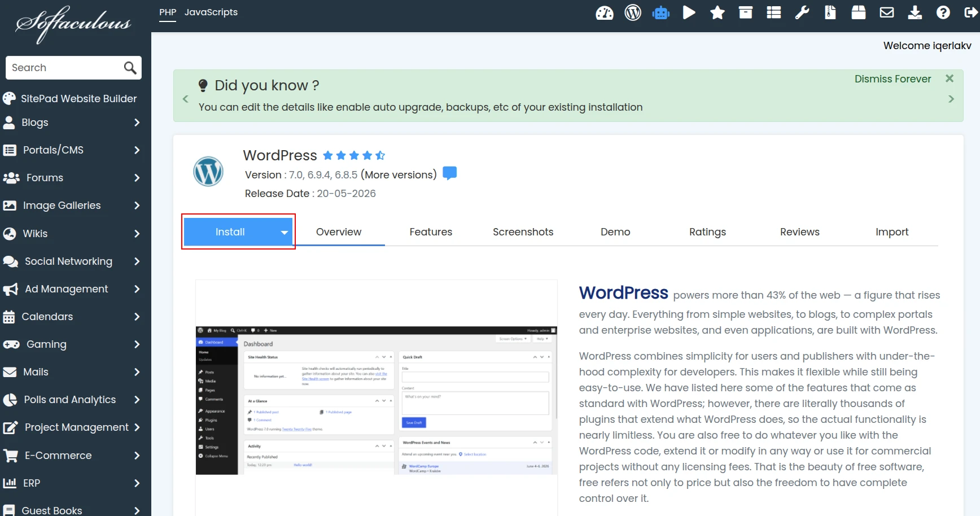Image resolution: width=980 pixels, height=516 pixels.
Task: Click the Dismiss Forever link
Action: 893,79
